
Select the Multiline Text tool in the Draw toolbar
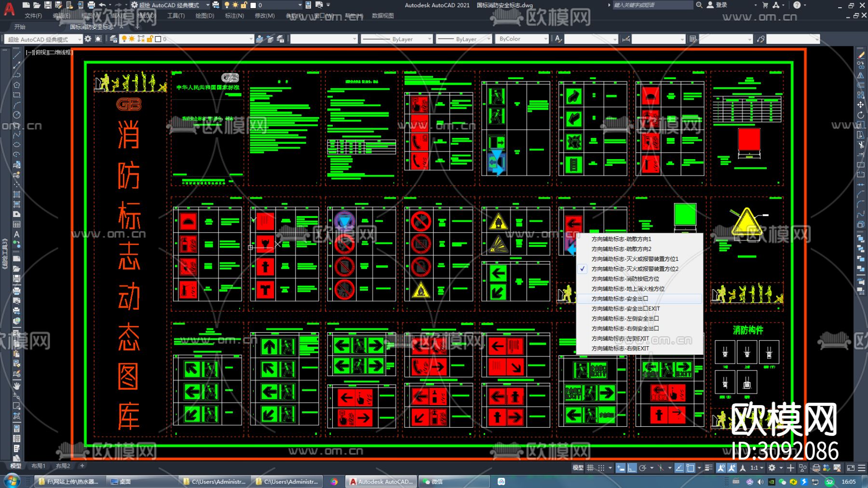click(x=16, y=234)
